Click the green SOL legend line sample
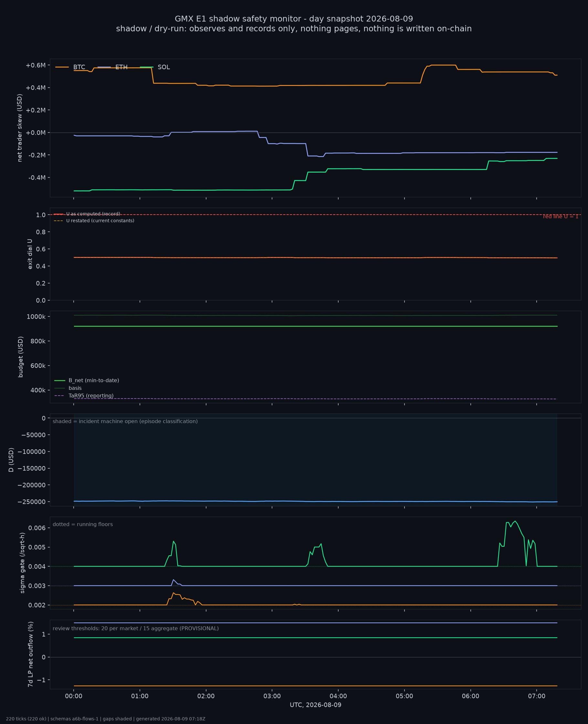Viewport: 588px width, 724px height. click(x=147, y=67)
